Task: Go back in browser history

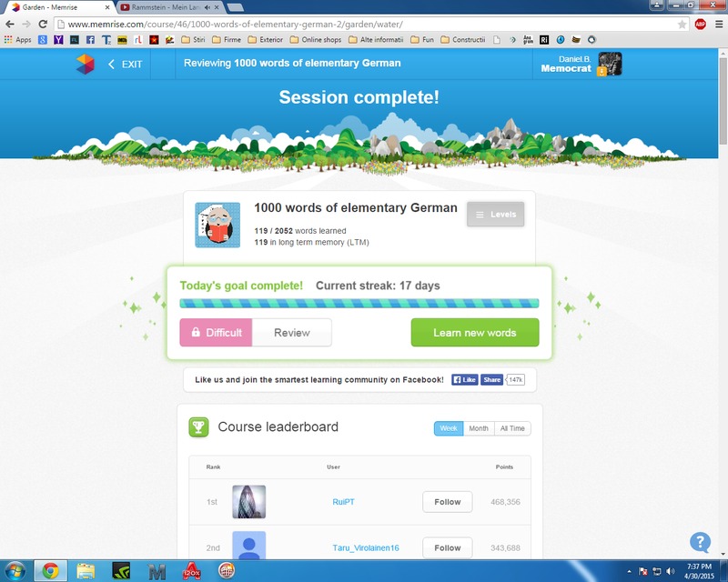Action: coord(10,25)
